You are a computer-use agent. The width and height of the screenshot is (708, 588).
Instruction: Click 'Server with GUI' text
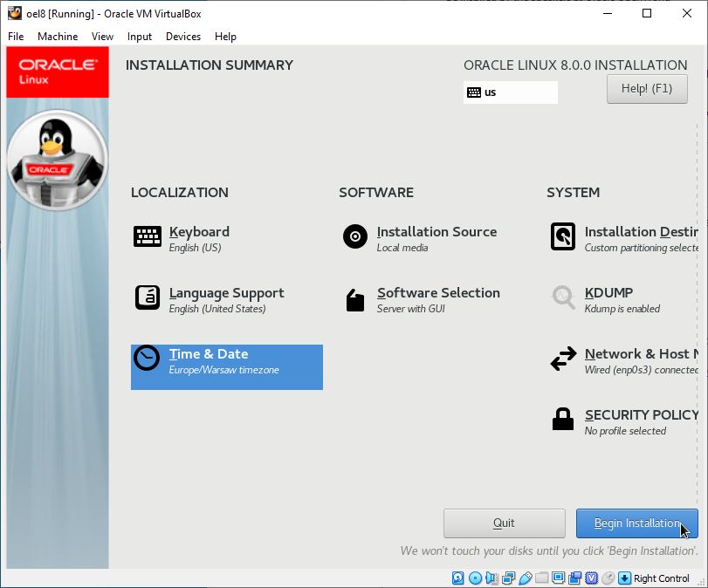pyautogui.click(x=410, y=309)
